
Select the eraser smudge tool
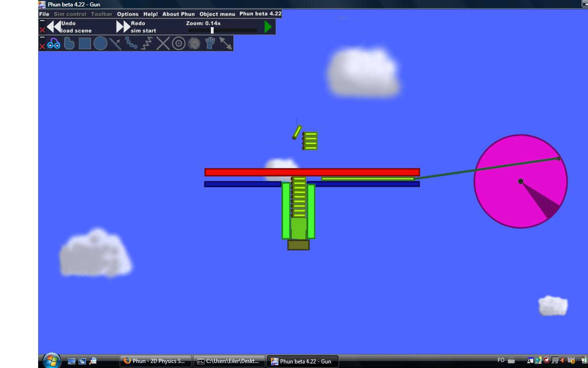pos(194,44)
